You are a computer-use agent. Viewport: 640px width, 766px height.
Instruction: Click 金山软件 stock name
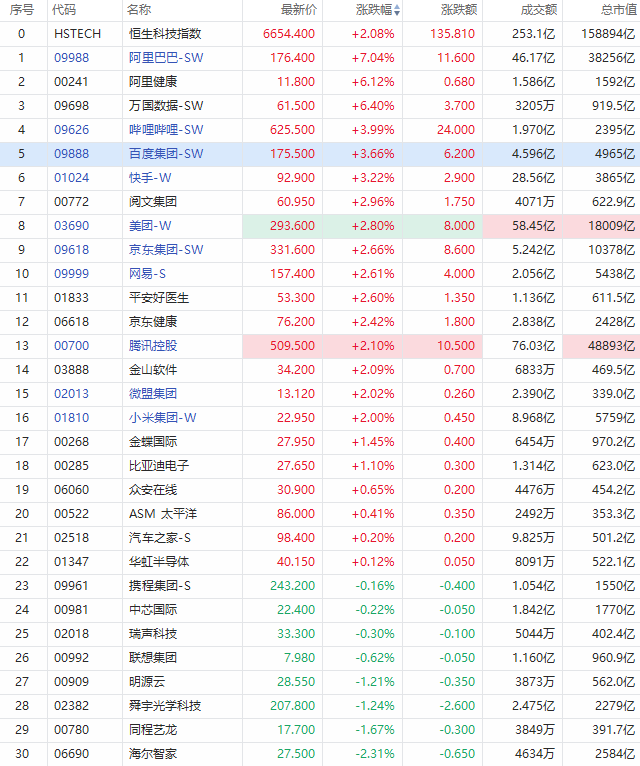153,369
